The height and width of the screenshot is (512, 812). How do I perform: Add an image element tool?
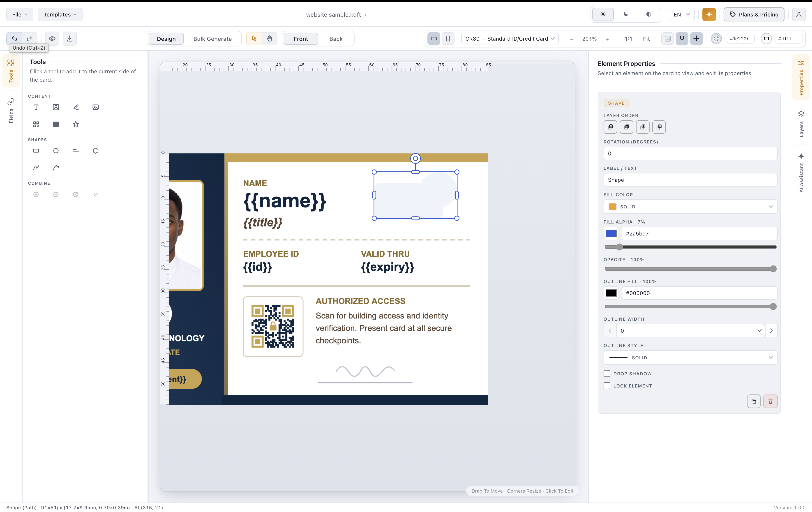(x=96, y=107)
